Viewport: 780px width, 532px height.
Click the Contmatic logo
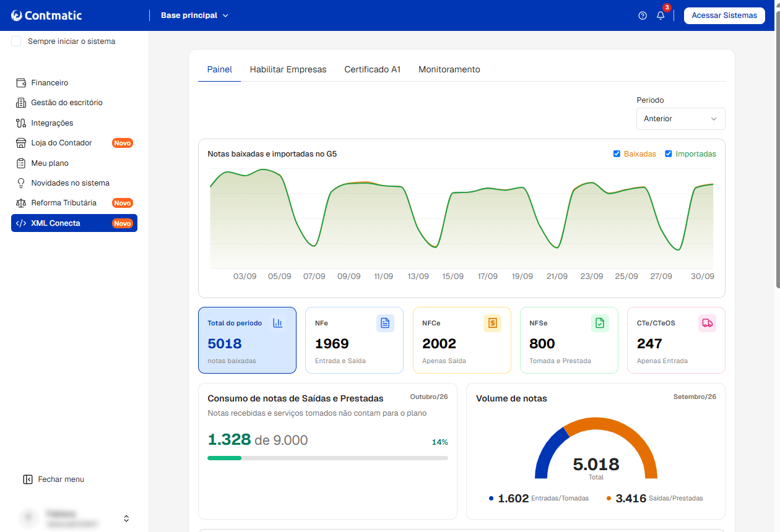(x=46, y=15)
